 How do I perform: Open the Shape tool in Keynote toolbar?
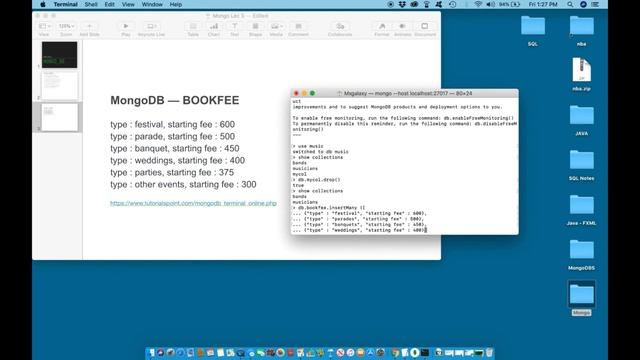tap(255, 26)
